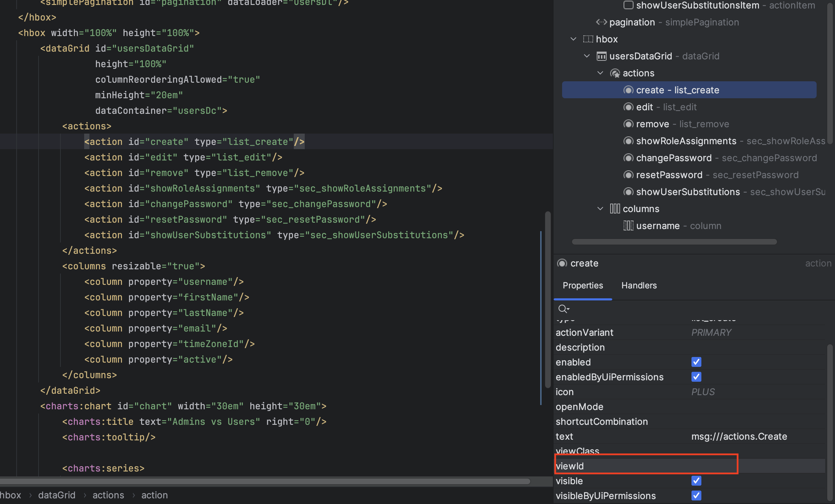Click the pagination simplePagination icon
Screen dimensions: 835x504
[601, 22]
